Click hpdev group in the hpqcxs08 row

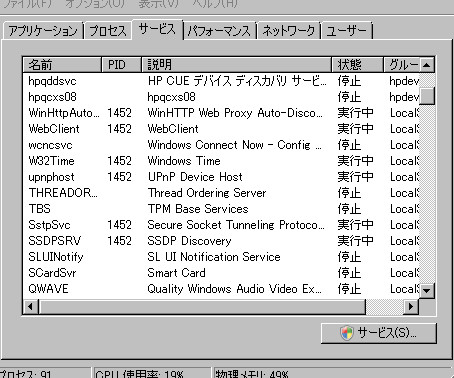[x=404, y=97]
